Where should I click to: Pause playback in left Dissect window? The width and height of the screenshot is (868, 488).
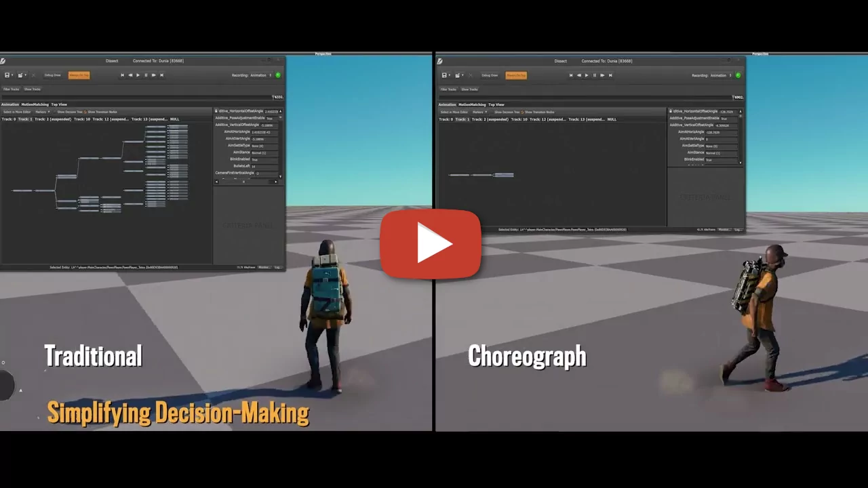[146, 75]
